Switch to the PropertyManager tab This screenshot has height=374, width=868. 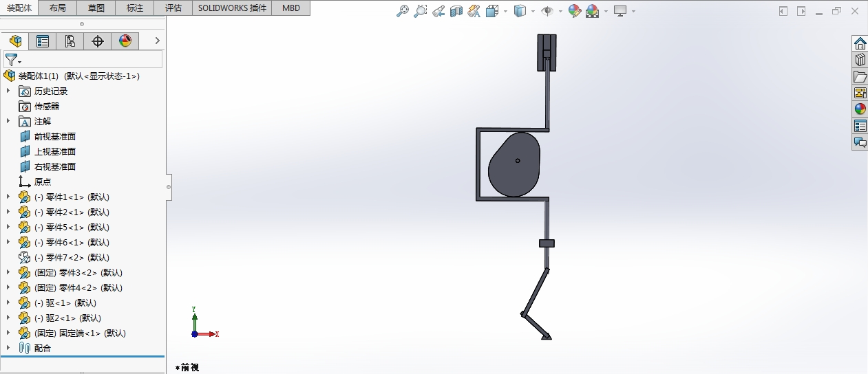43,41
